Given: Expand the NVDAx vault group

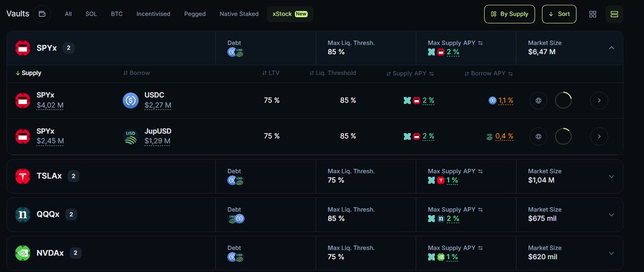Looking at the screenshot, I should [x=611, y=253].
